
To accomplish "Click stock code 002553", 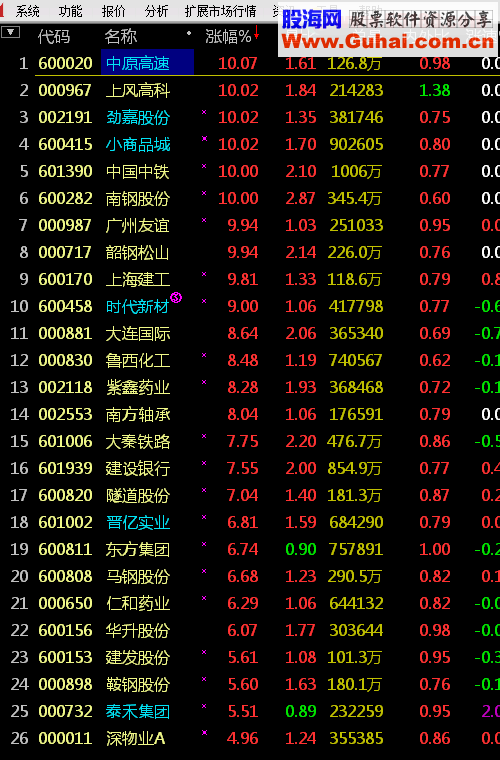I will [x=65, y=414].
